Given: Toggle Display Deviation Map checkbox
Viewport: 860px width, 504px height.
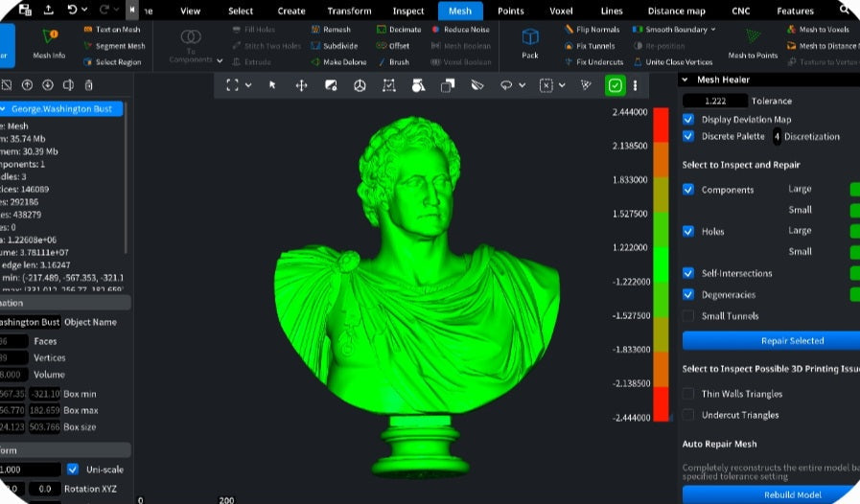Looking at the screenshot, I should (688, 119).
